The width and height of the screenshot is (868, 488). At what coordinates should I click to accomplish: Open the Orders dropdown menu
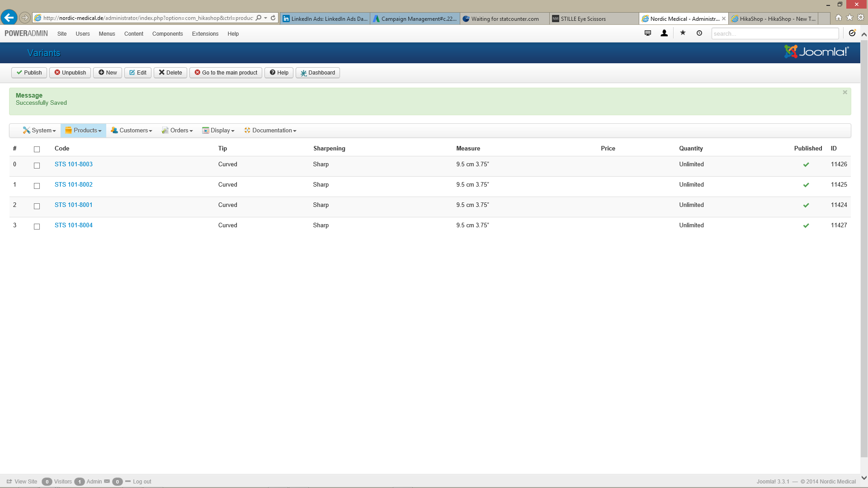(177, 131)
